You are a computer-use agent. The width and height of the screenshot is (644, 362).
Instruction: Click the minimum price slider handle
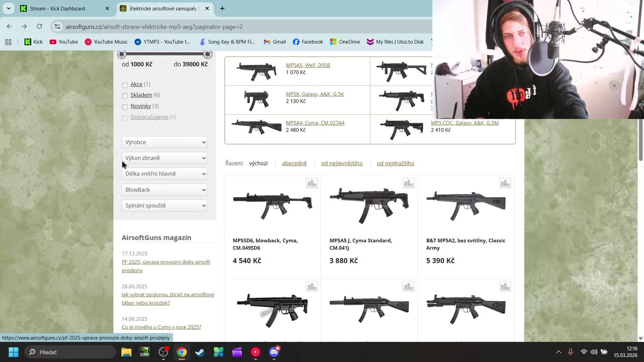122,54
